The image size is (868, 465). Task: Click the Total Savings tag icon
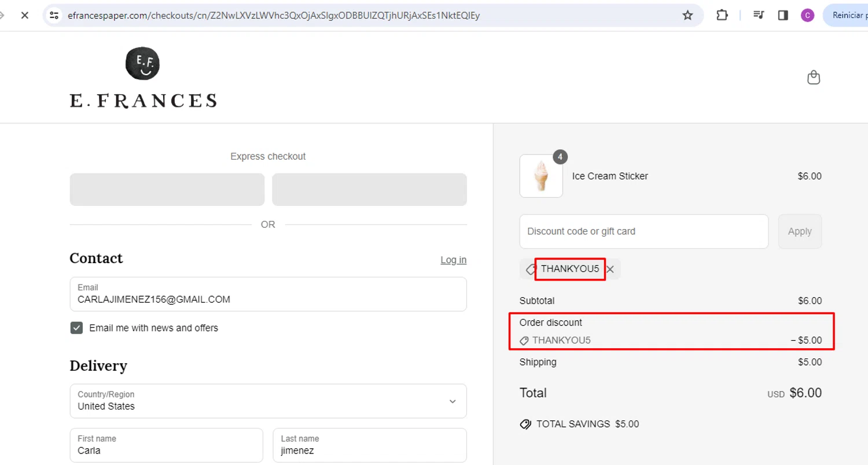[x=525, y=424]
